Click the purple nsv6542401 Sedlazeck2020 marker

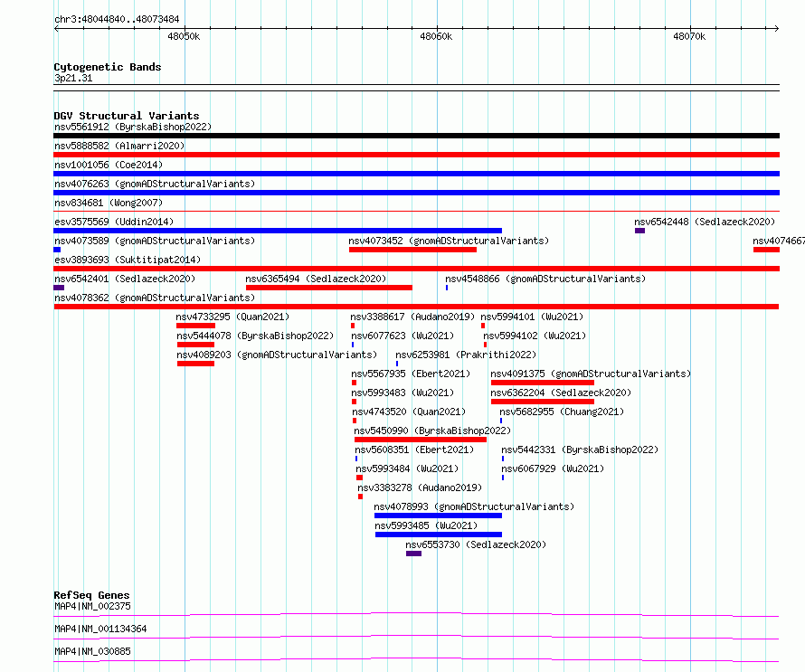tap(59, 288)
